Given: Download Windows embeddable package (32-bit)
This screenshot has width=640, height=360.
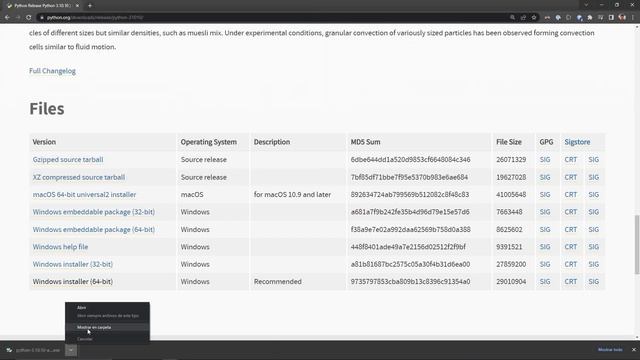Looking at the screenshot, I should (x=93, y=212).
